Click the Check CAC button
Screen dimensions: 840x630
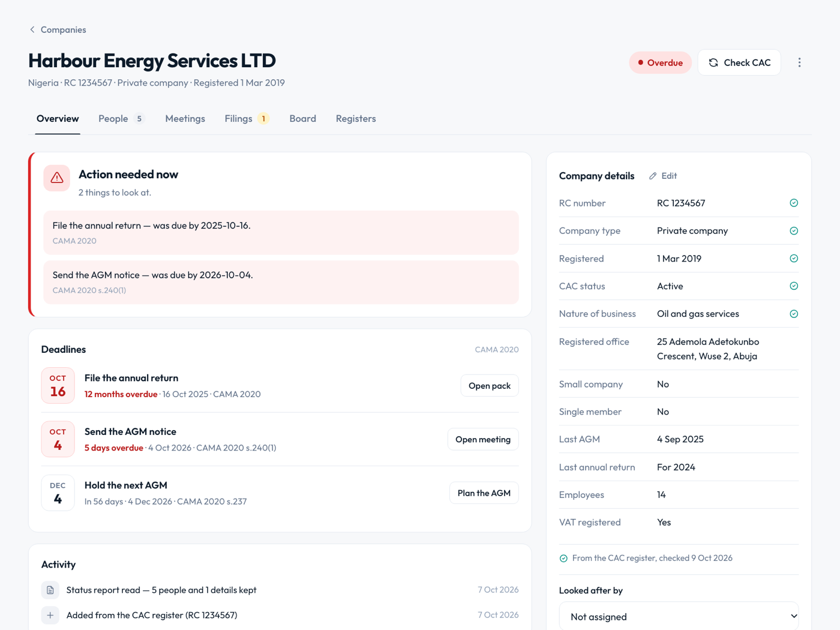click(739, 62)
